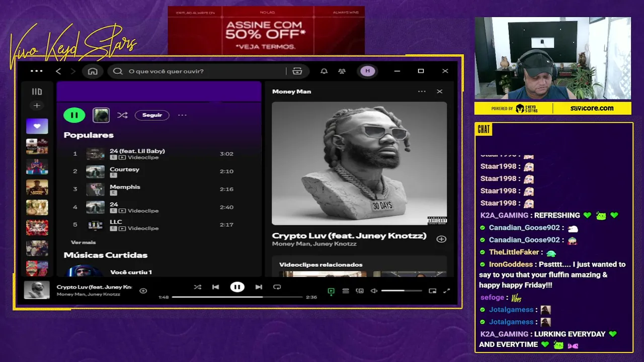Open the second playlist thumbnail below Liked Songs
The width and height of the screenshot is (644, 362).
37,167
